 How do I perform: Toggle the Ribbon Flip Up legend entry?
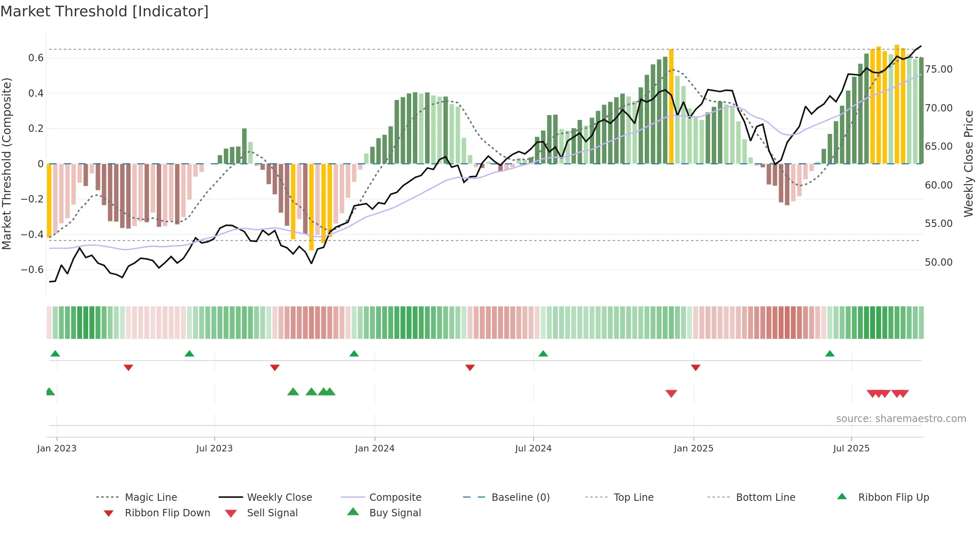(883, 497)
